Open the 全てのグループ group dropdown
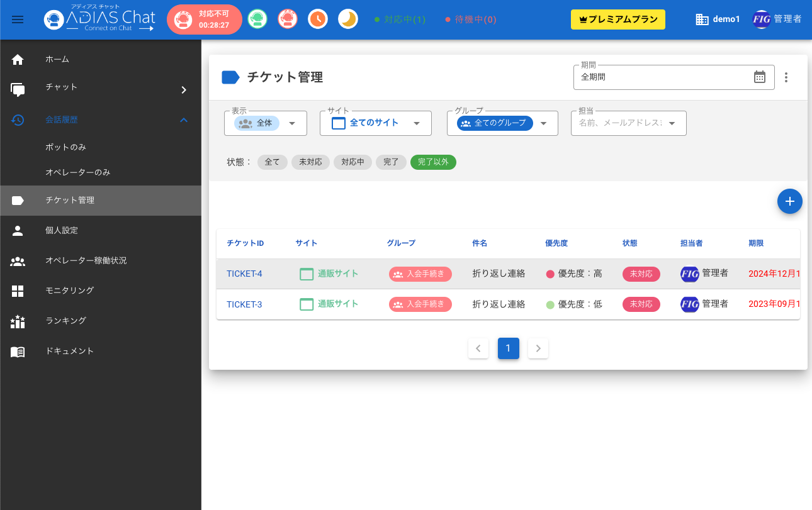 (502, 123)
